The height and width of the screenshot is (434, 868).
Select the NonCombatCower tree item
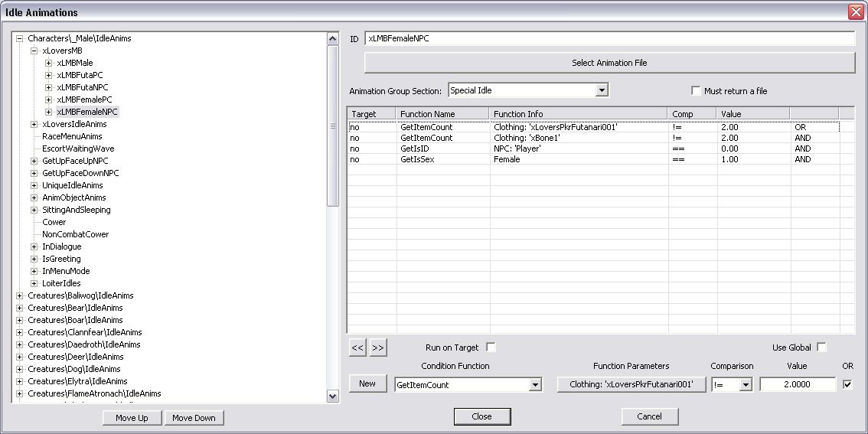pos(75,234)
